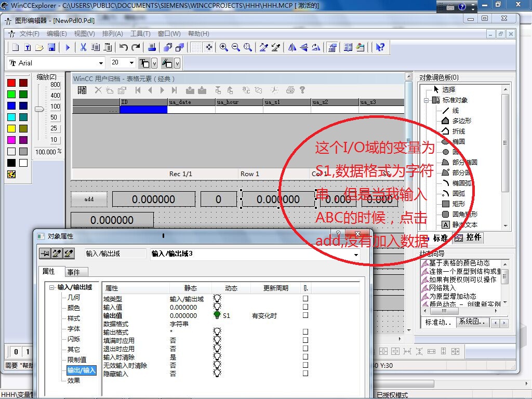Click help question mark in table toolbar
This screenshot has height=399, width=532.
[302, 90]
